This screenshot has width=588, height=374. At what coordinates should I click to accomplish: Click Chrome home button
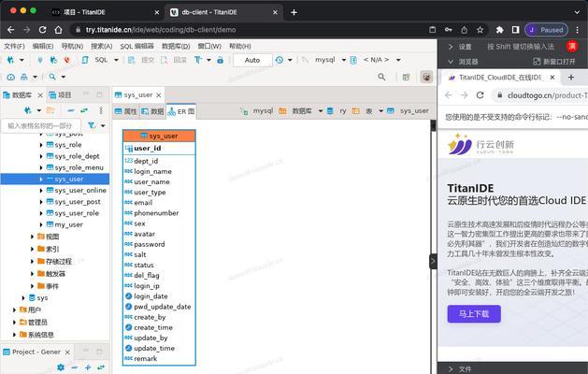(x=59, y=30)
